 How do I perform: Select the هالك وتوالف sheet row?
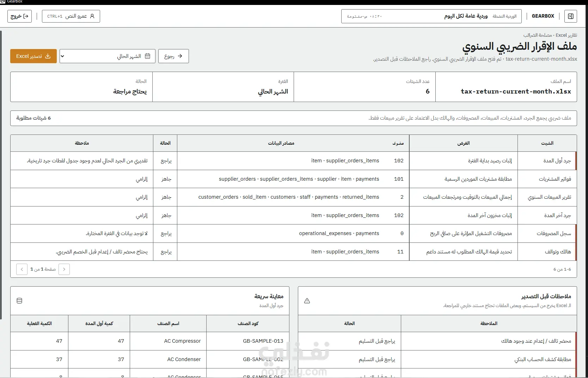tap(294, 252)
